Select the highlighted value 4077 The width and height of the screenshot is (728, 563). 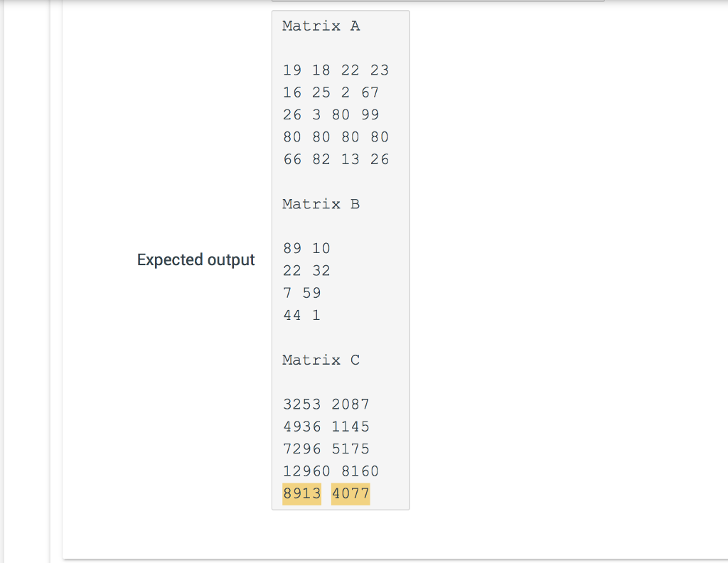[350, 493]
